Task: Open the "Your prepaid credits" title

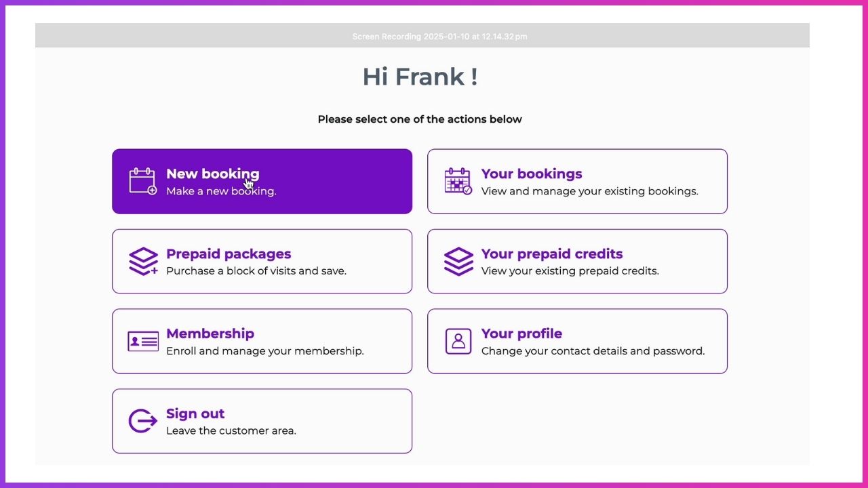Action: 552,253
